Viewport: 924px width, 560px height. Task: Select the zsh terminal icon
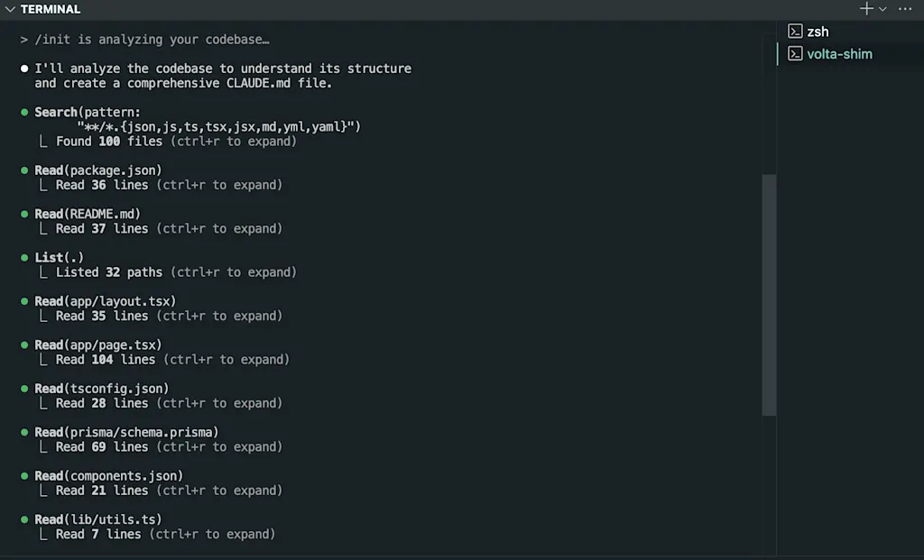pyautogui.click(x=795, y=32)
